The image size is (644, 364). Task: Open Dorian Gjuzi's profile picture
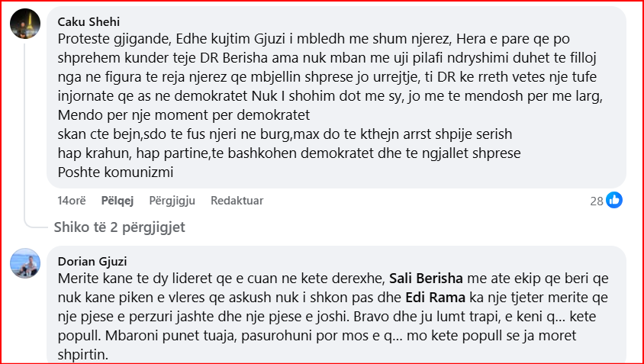24,263
